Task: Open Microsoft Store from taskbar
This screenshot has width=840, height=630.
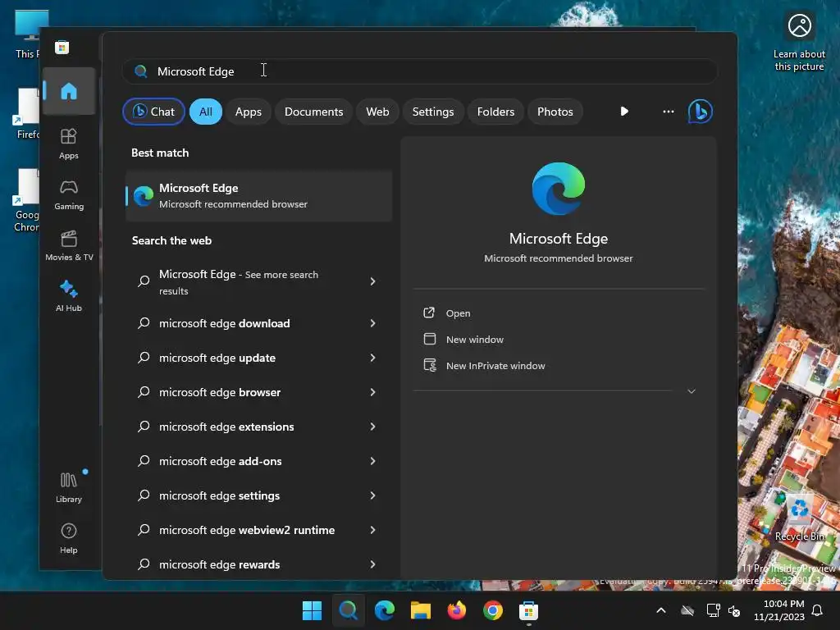Action: tap(529, 610)
